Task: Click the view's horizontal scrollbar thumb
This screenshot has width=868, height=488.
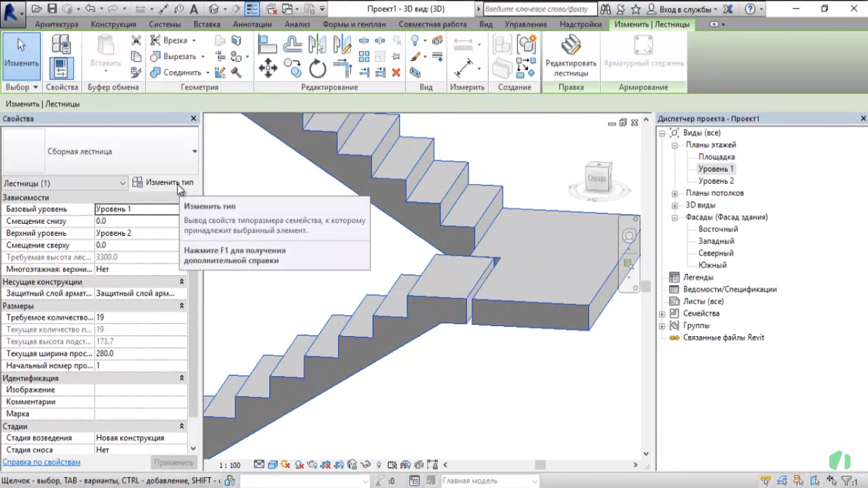Action: (539, 465)
